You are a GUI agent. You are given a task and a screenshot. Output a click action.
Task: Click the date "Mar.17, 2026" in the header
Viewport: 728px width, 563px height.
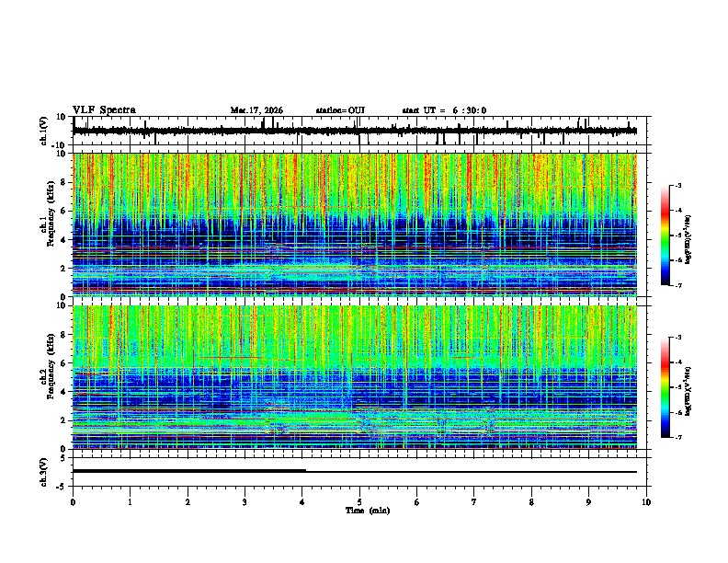click(256, 110)
